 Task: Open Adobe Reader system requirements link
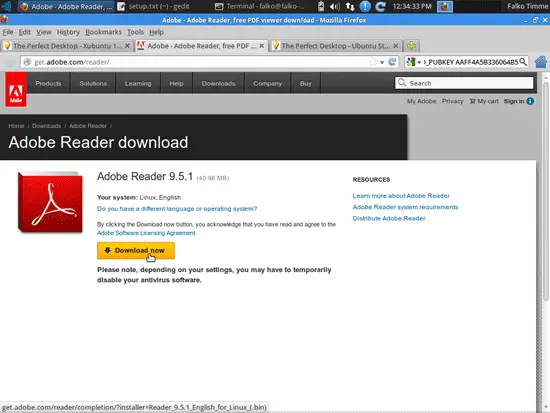tap(405, 207)
